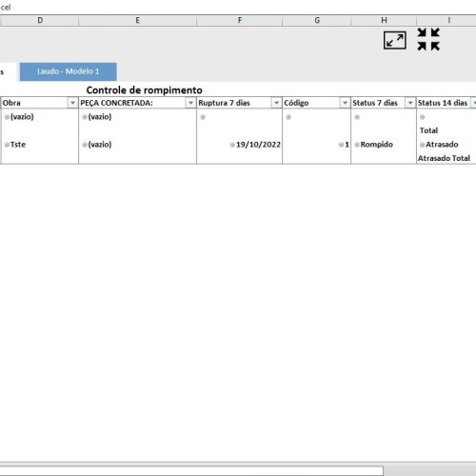Click the horizontal scrollbar at bottom
The height and width of the screenshot is (476, 476).
[191, 470]
